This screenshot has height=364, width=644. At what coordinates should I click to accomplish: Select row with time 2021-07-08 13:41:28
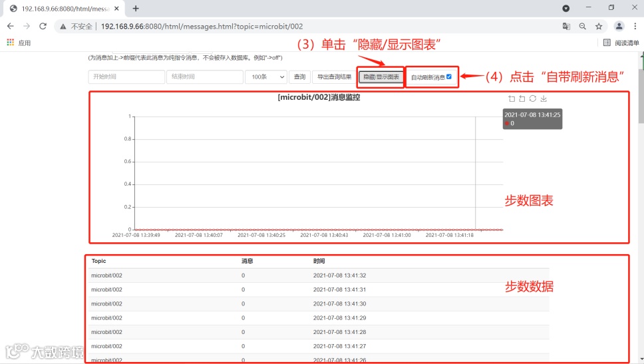pos(319,332)
